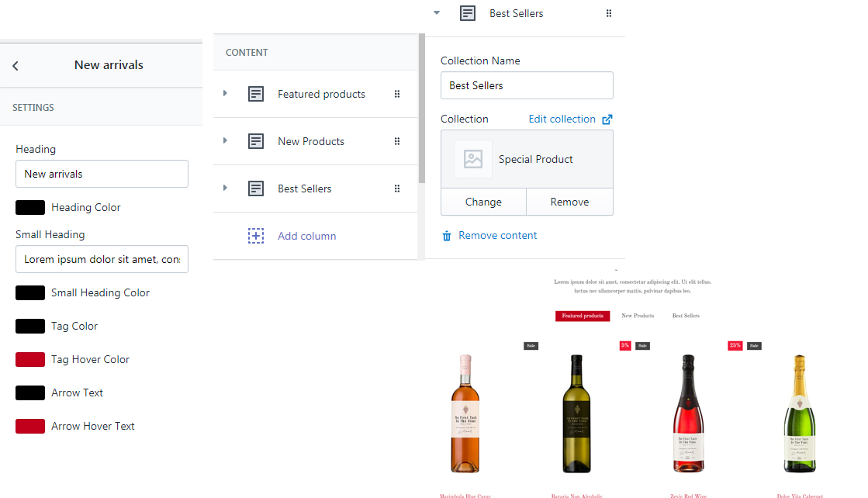Click the drag handle for New Products row
Viewport: 868px width, 498px height.
coord(397,141)
